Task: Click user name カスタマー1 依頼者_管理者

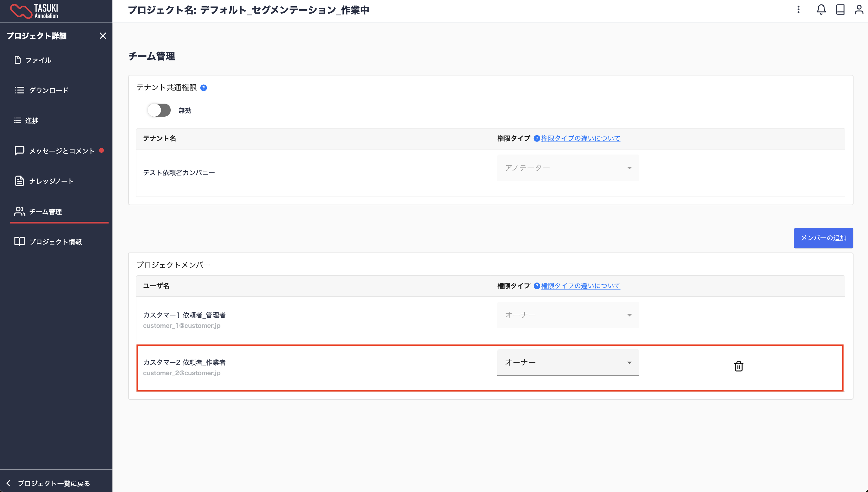Action: pos(184,315)
